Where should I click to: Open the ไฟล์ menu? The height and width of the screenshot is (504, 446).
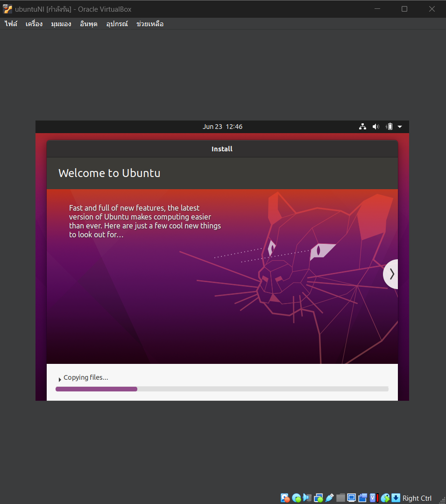[x=11, y=24]
